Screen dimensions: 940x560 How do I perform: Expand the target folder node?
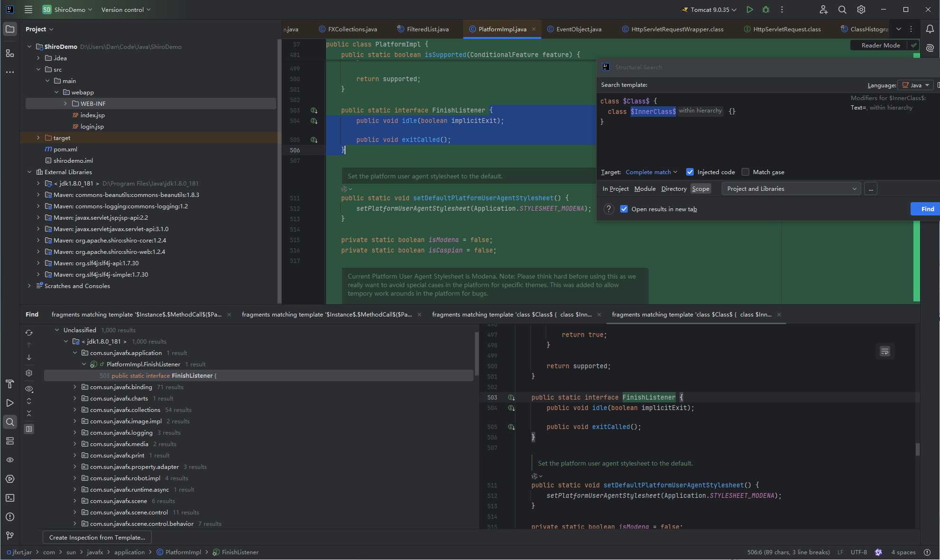tap(38, 138)
